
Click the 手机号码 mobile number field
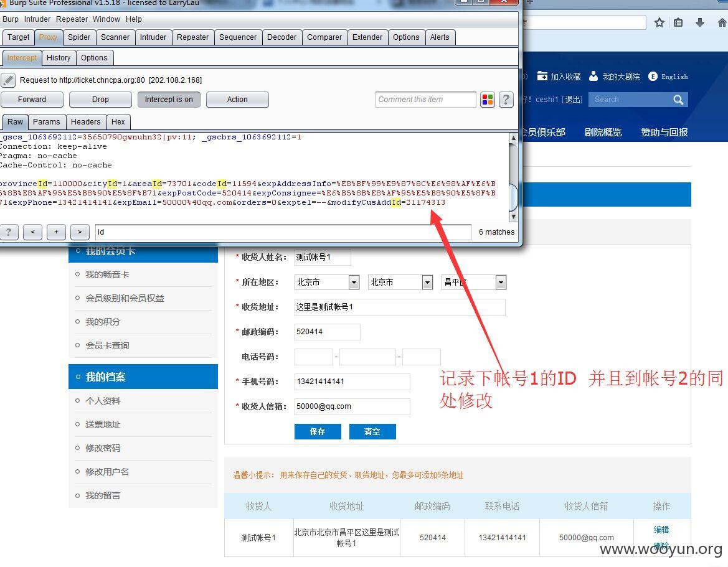pos(352,382)
